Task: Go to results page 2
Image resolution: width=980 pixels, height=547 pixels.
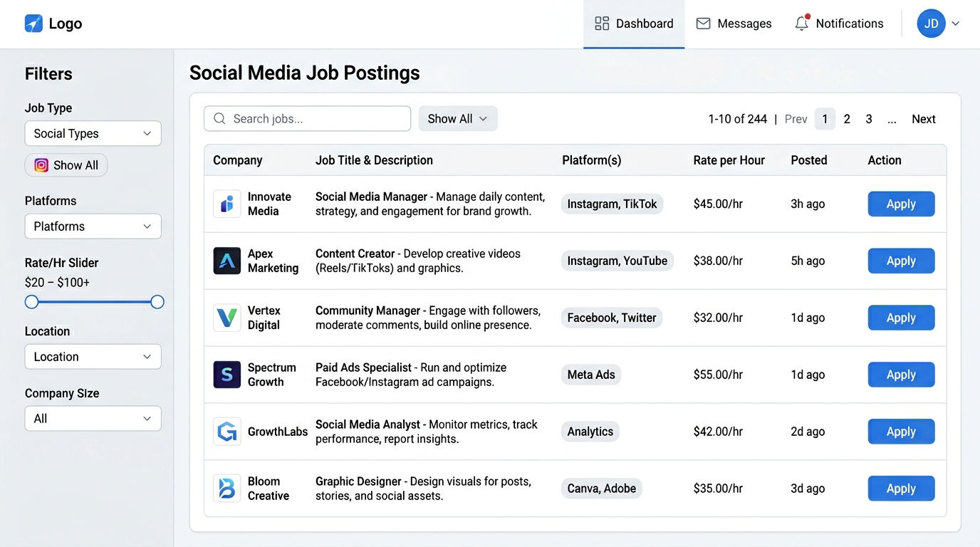Action: 847,119
